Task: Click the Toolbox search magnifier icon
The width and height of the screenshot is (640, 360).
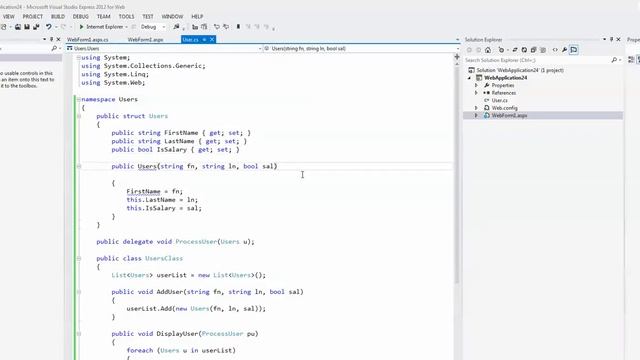Action: (54, 48)
